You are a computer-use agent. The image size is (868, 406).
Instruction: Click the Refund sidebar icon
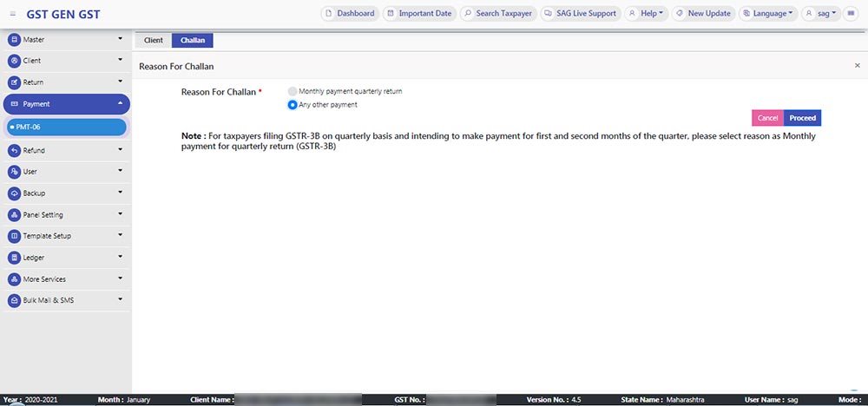[x=14, y=151]
